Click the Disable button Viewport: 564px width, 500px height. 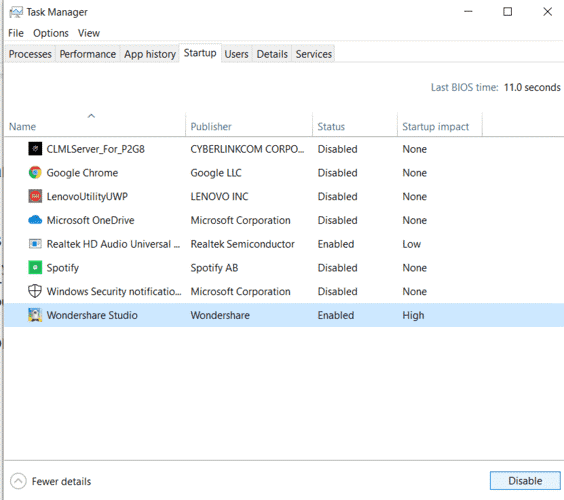pos(525,481)
